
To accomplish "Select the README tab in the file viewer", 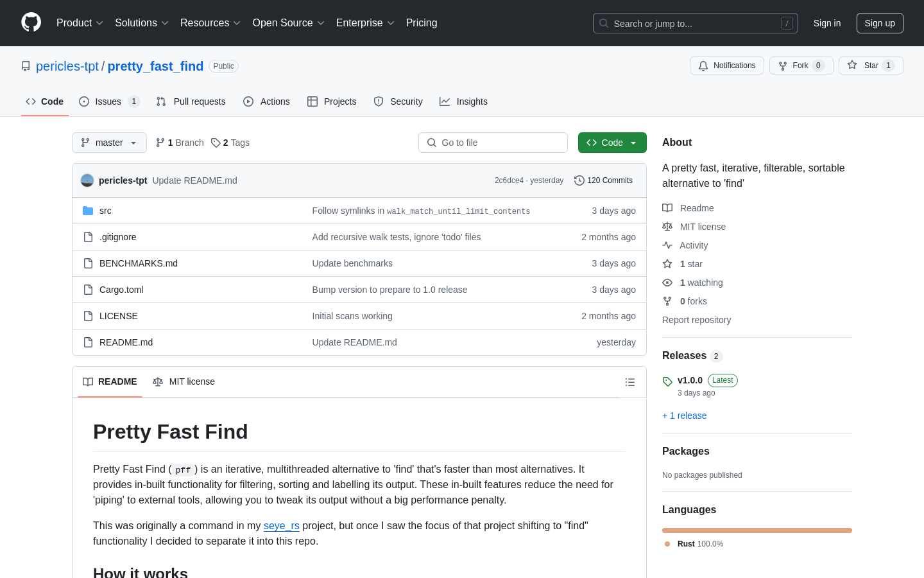I will pyautogui.click(x=110, y=381).
